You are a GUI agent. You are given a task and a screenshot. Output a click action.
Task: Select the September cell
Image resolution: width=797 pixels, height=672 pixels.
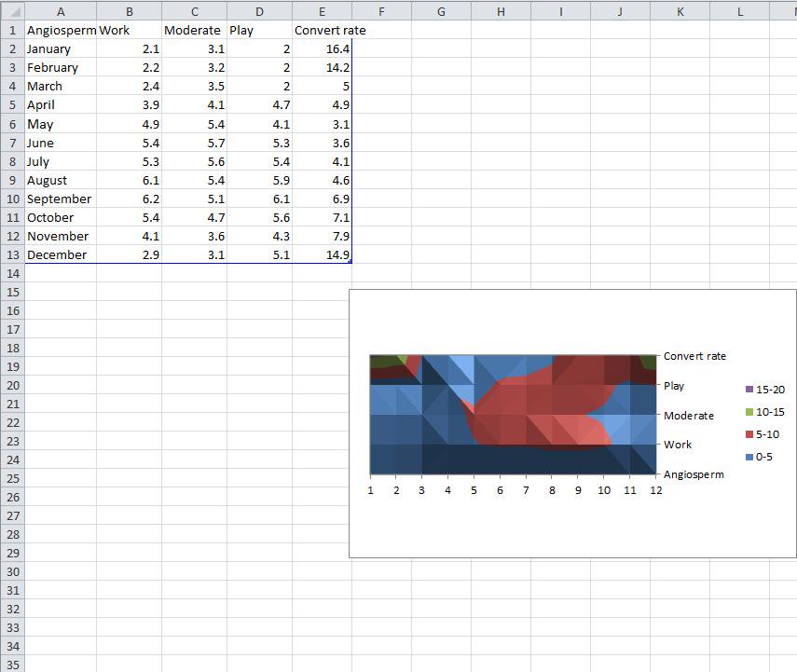click(x=61, y=199)
